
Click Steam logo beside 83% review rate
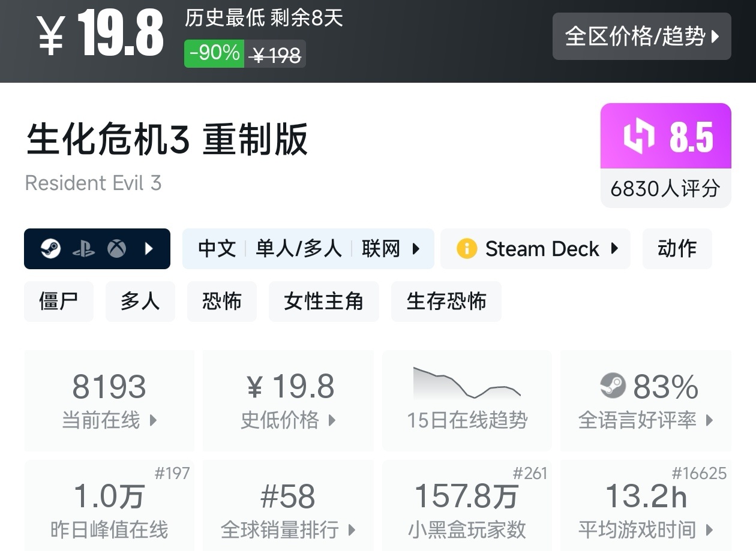[x=613, y=387]
